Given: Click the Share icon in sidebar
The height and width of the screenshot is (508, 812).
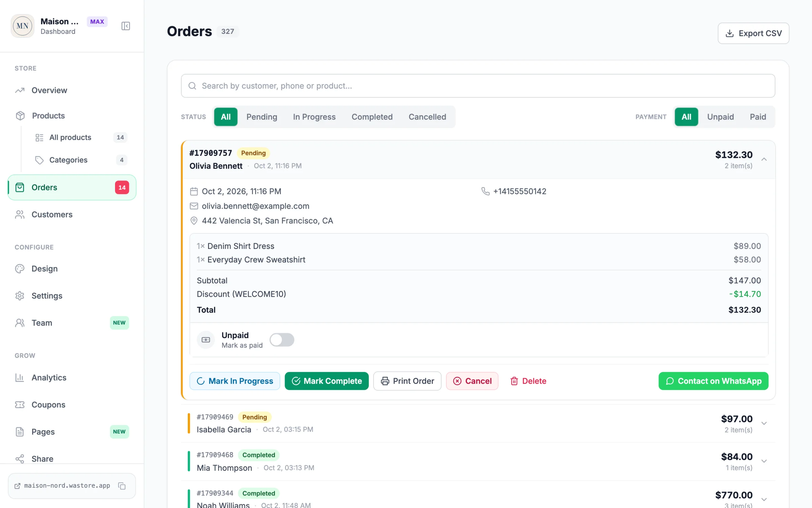Looking at the screenshot, I should (20, 459).
